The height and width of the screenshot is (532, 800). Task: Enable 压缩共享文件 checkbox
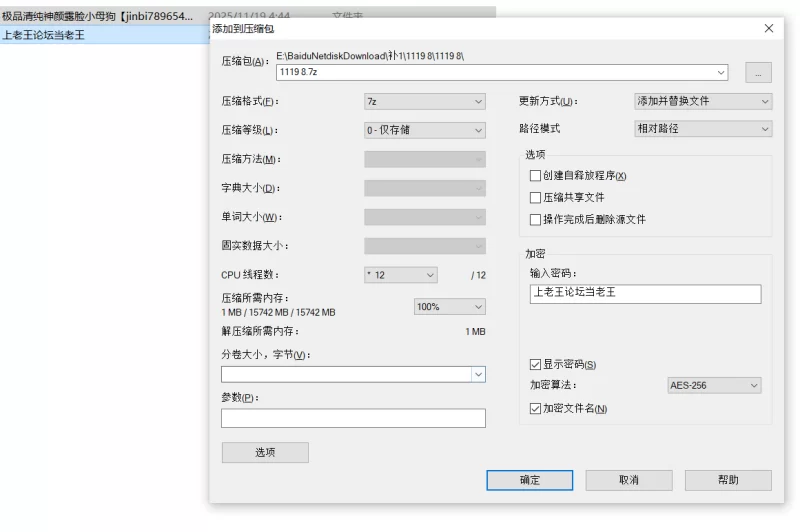(x=535, y=197)
